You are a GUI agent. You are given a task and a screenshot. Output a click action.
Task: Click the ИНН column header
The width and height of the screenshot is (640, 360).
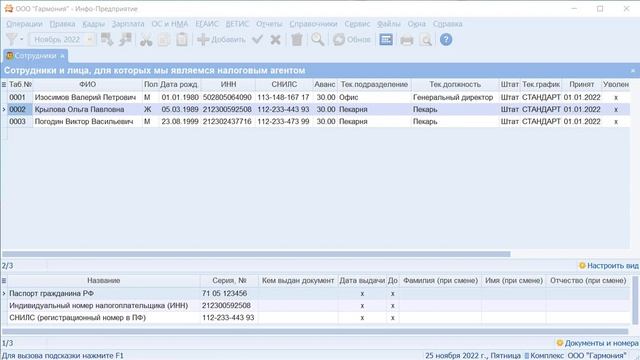228,84
